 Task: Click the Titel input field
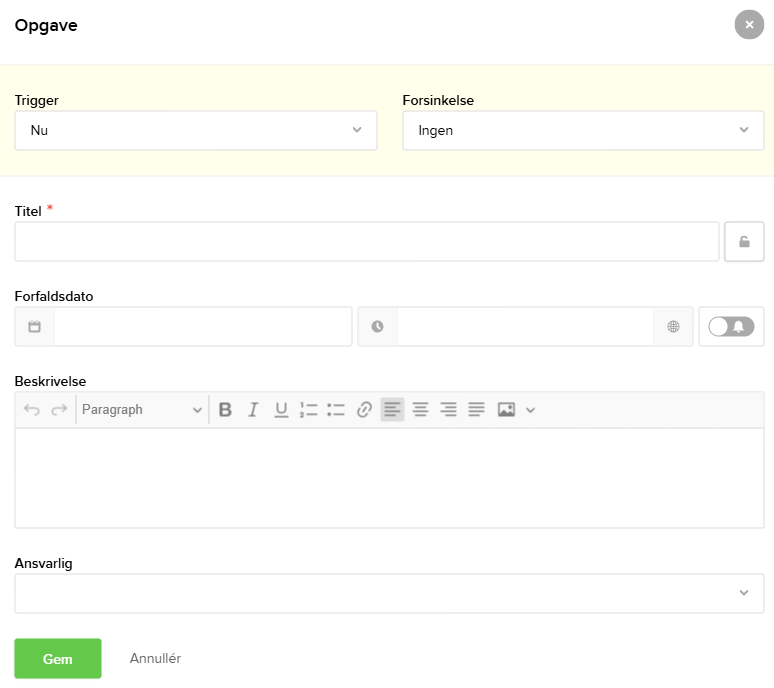click(367, 242)
